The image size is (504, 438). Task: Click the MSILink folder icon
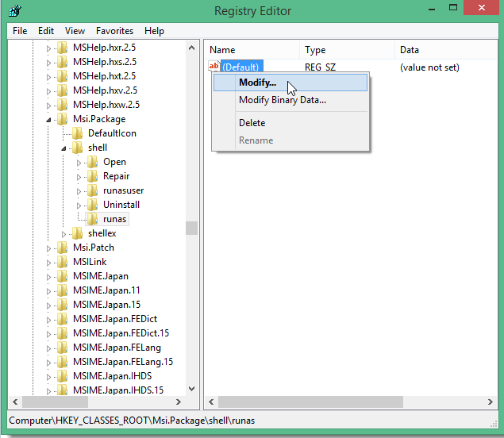(x=63, y=262)
